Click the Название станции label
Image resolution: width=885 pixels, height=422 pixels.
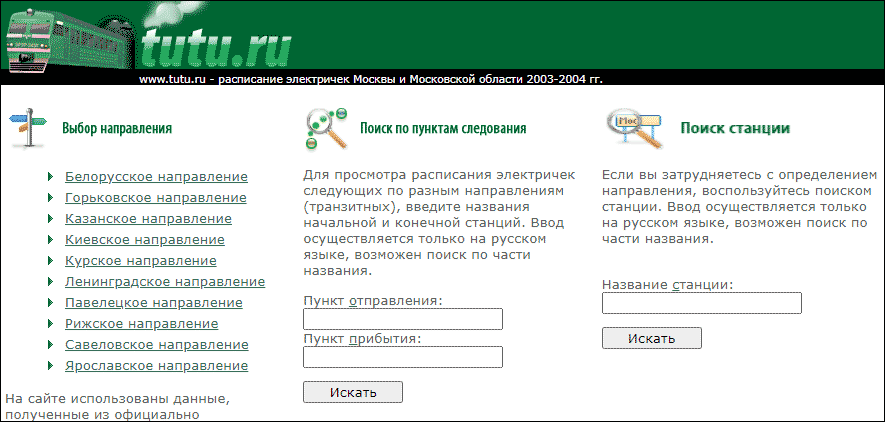point(668,285)
